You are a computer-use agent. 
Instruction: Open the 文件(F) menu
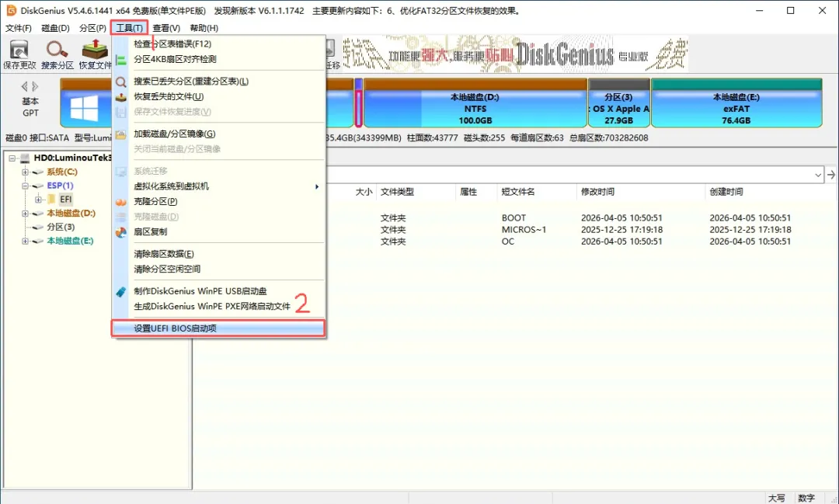tap(18, 28)
